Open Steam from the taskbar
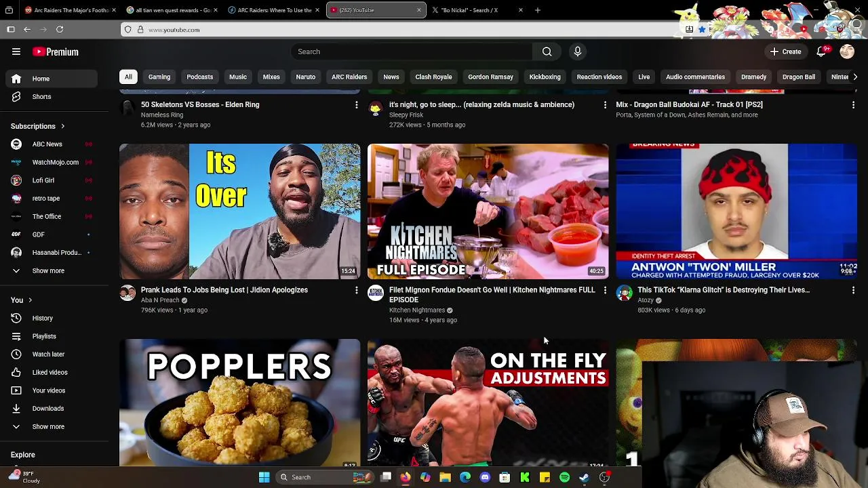This screenshot has height=488, width=868. click(585, 477)
